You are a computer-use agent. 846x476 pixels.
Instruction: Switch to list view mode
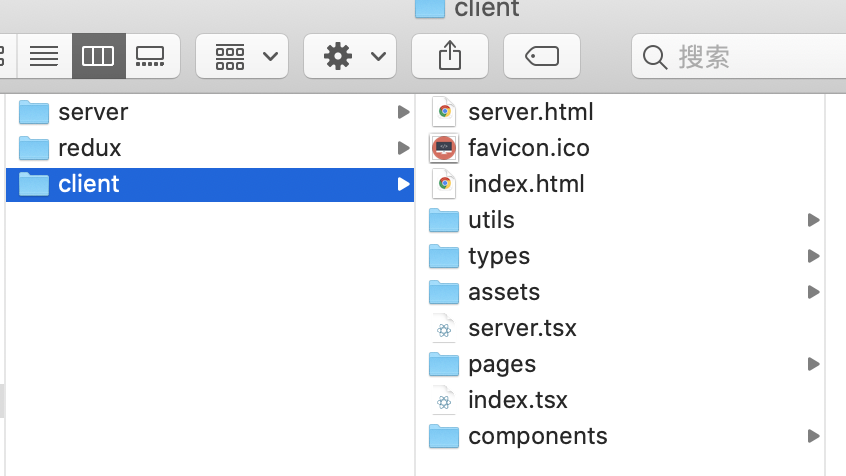(x=44, y=56)
